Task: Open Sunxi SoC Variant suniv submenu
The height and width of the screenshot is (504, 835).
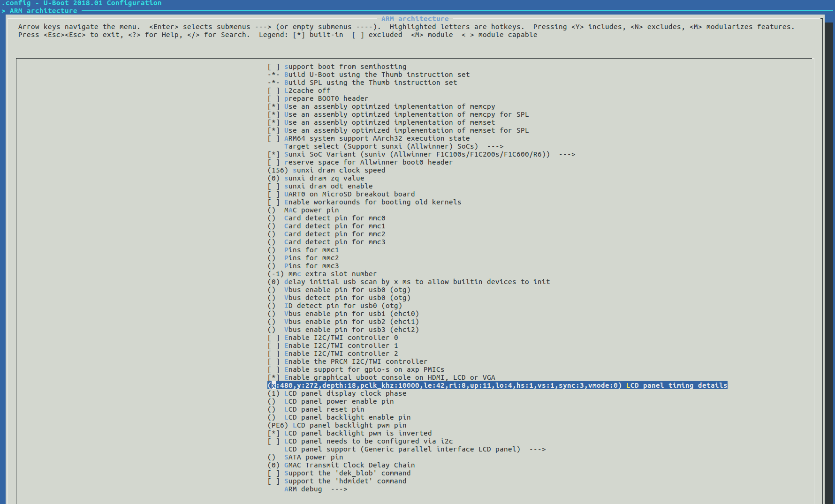Action: (x=421, y=154)
